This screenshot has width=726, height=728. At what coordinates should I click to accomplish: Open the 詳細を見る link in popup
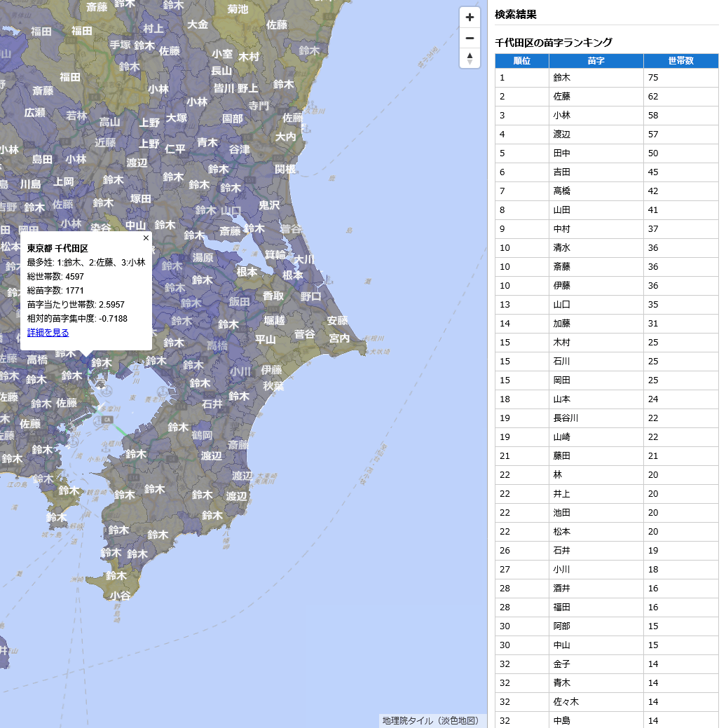coord(48,333)
